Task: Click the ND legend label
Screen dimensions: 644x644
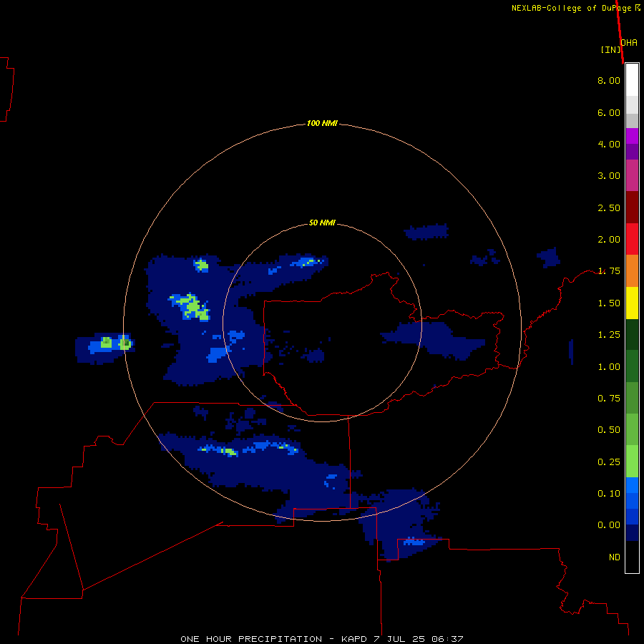Action: [x=615, y=557]
